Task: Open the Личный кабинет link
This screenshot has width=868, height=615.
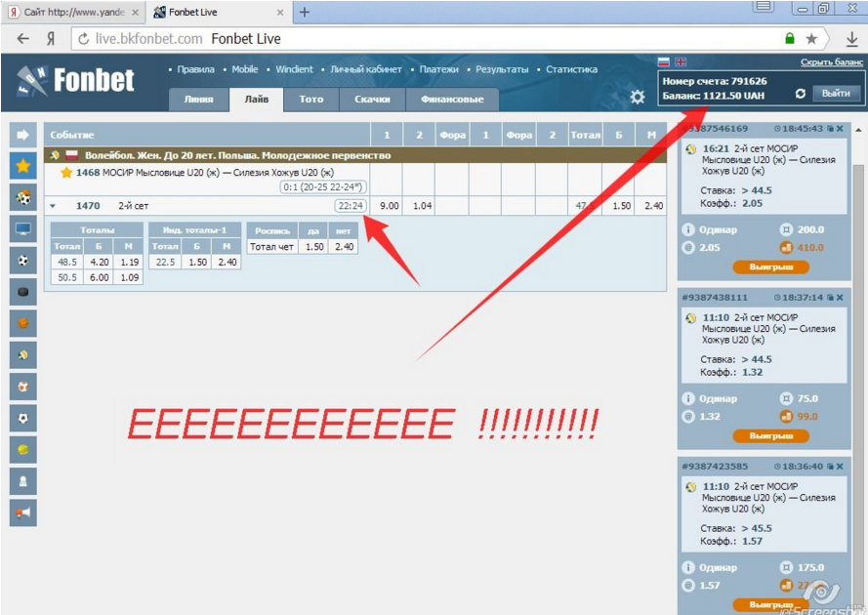Action: click(x=366, y=69)
